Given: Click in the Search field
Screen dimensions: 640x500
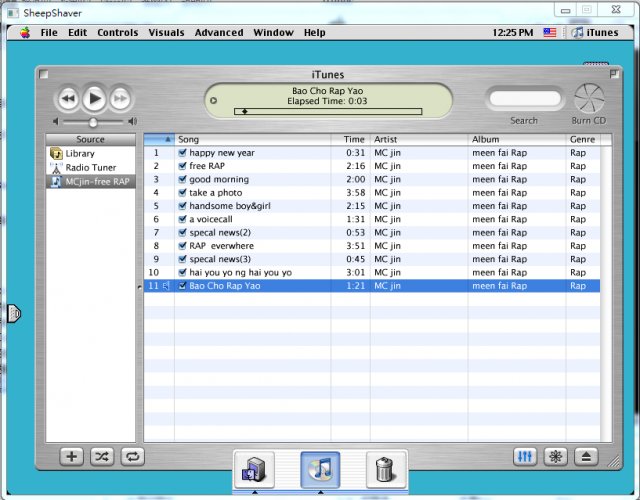Looking at the screenshot, I should click(524, 98).
